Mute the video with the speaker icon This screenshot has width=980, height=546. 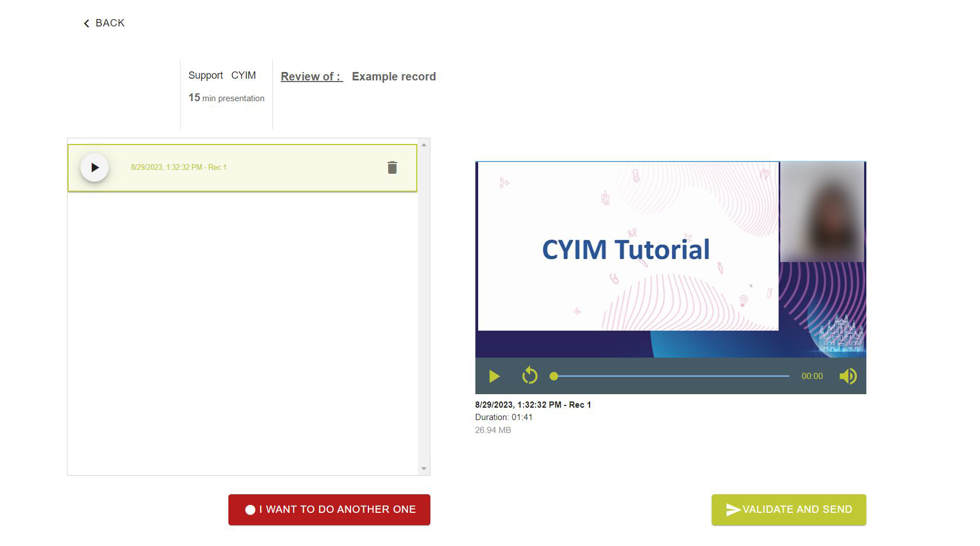(x=848, y=376)
